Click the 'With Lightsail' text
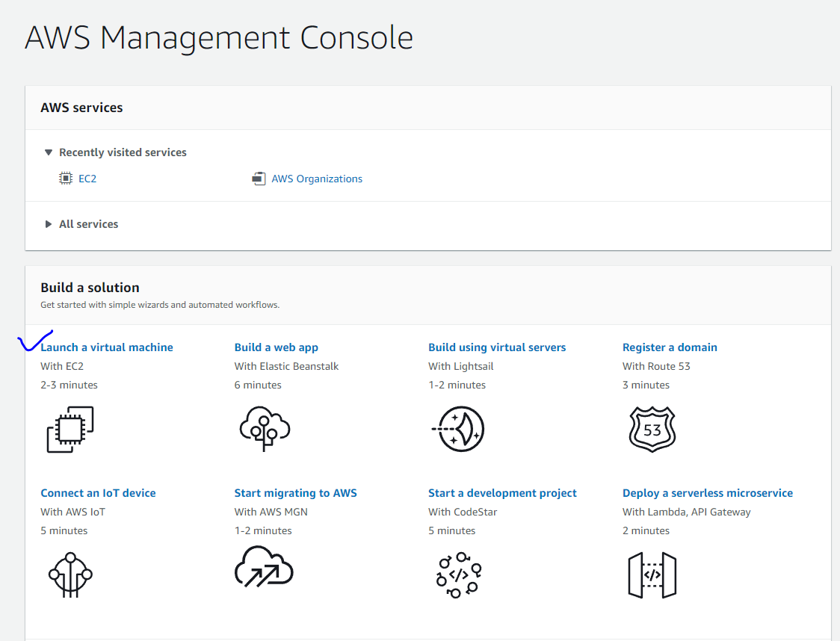The height and width of the screenshot is (641, 840). click(x=460, y=366)
